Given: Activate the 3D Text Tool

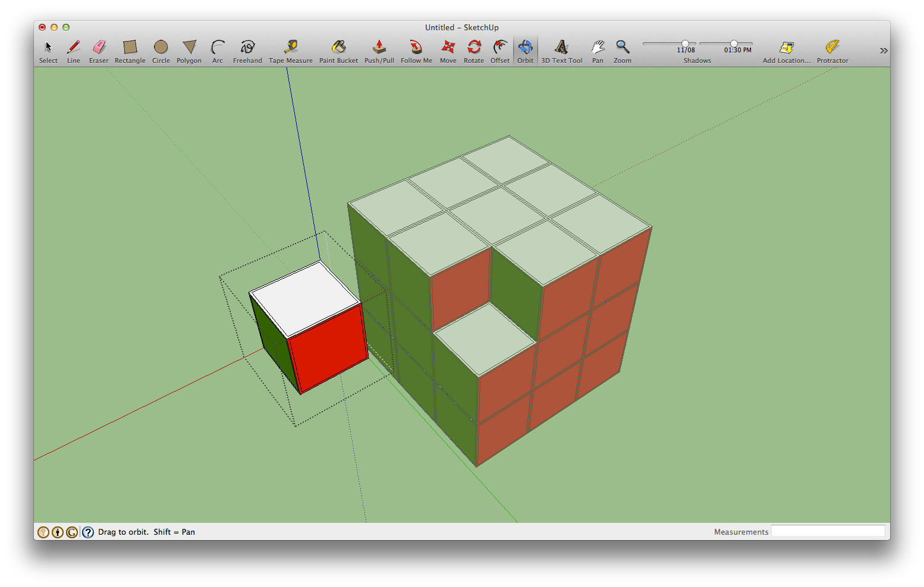Looking at the screenshot, I should pyautogui.click(x=561, y=48).
